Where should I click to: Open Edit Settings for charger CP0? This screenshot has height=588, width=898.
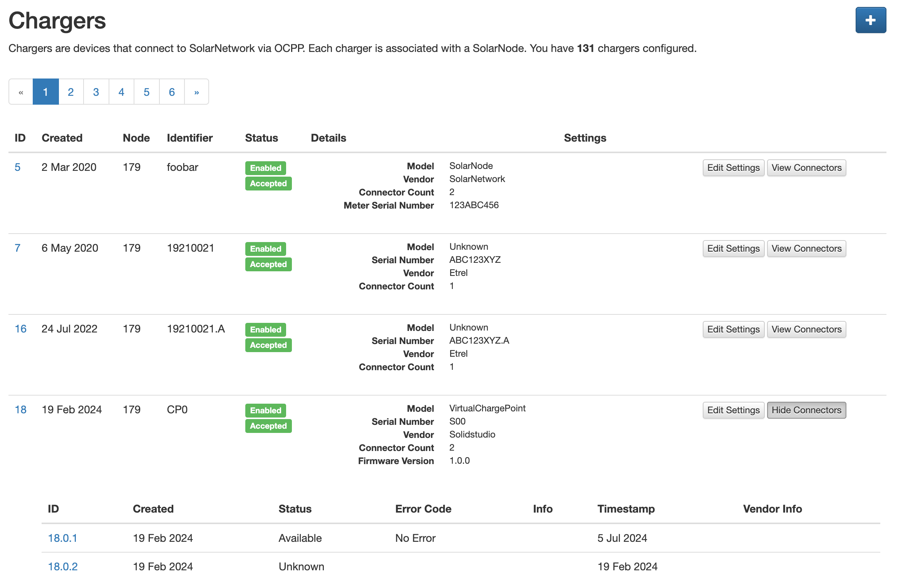[x=733, y=410]
